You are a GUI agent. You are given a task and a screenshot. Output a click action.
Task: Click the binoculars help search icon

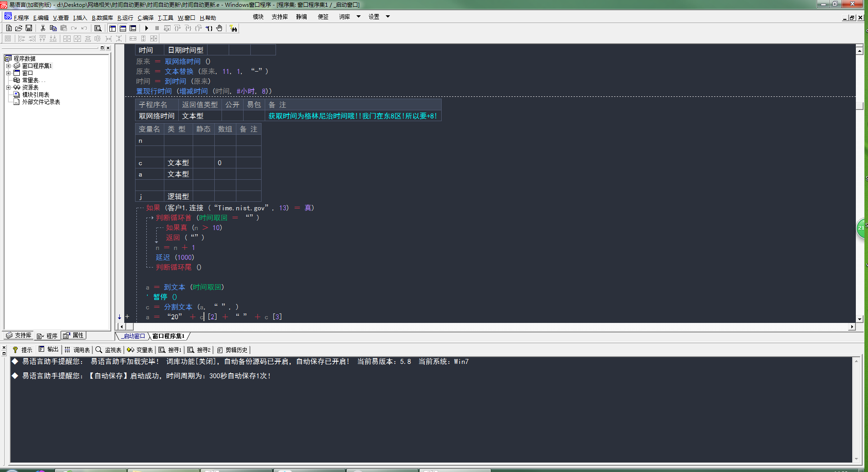tap(233, 28)
